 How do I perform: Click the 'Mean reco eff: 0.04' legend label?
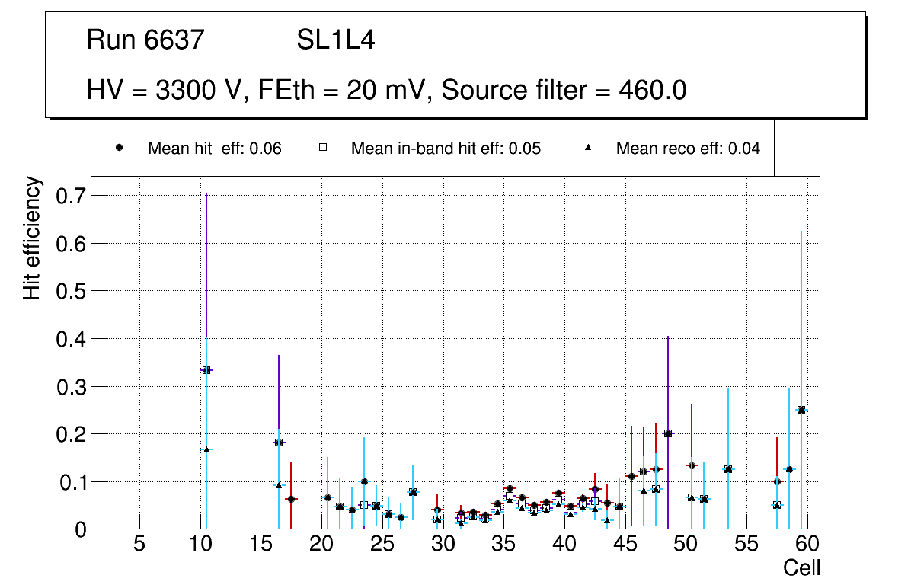pyautogui.click(x=688, y=149)
